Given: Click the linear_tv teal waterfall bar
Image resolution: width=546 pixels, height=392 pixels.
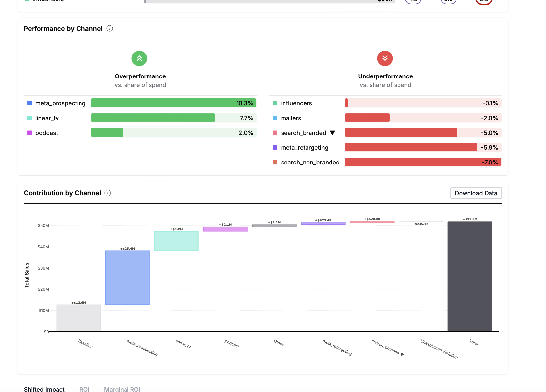Looking at the screenshot, I should click(x=176, y=241).
